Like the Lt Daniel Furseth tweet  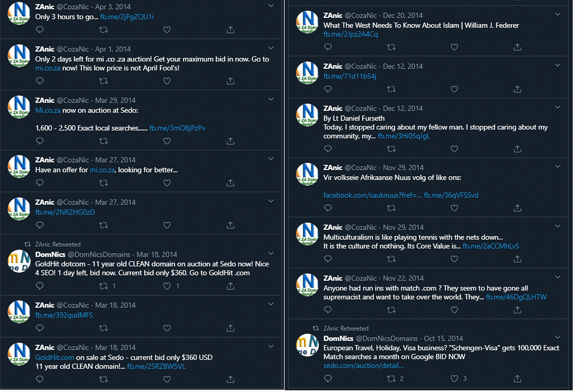click(454, 149)
